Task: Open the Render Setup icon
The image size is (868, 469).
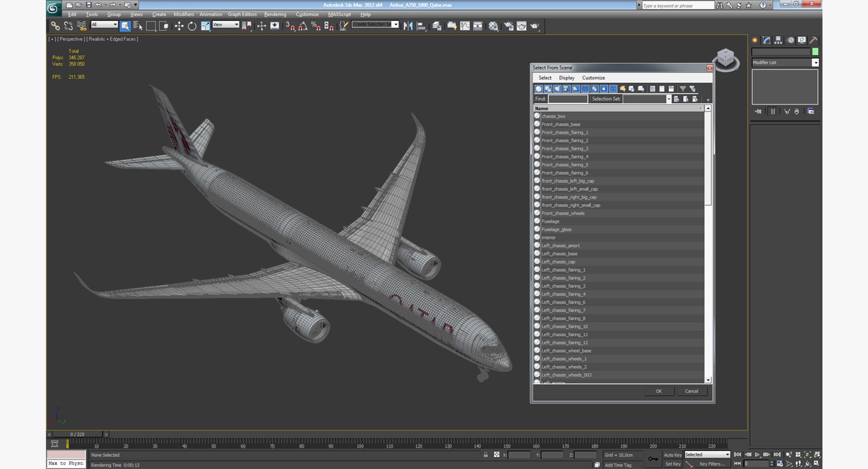Action: tap(509, 26)
